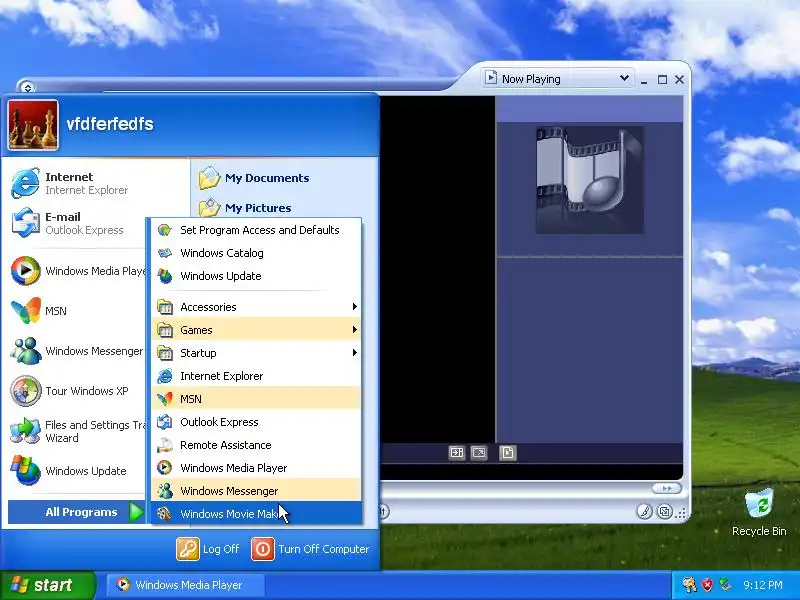Click the film and music note album art
This screenshot has height=600, width=800.
pos(589,180)
